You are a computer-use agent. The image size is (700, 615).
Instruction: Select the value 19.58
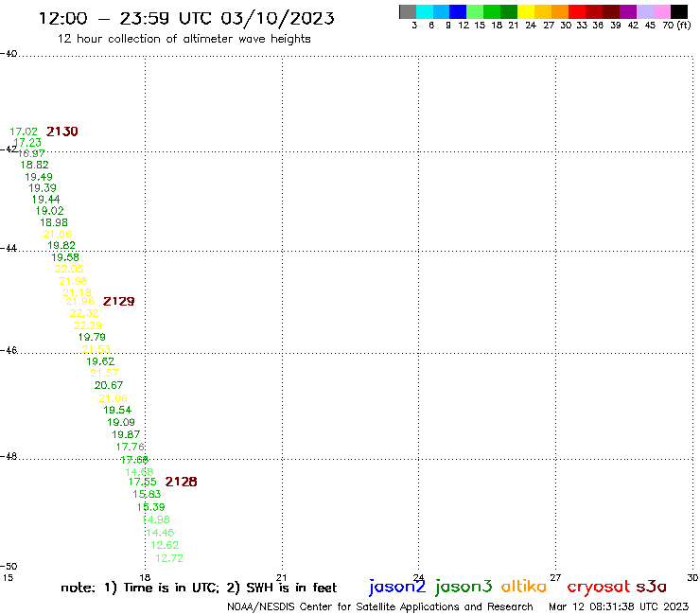point(65,257)
